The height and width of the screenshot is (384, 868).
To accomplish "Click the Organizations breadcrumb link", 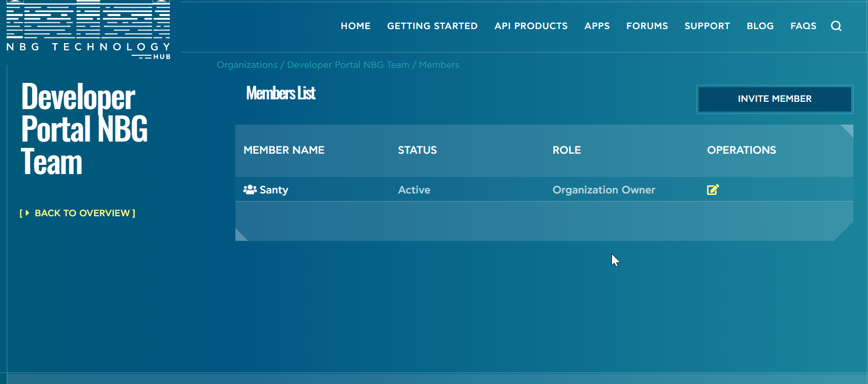I will pyautogui.click(x=247, y=65).
